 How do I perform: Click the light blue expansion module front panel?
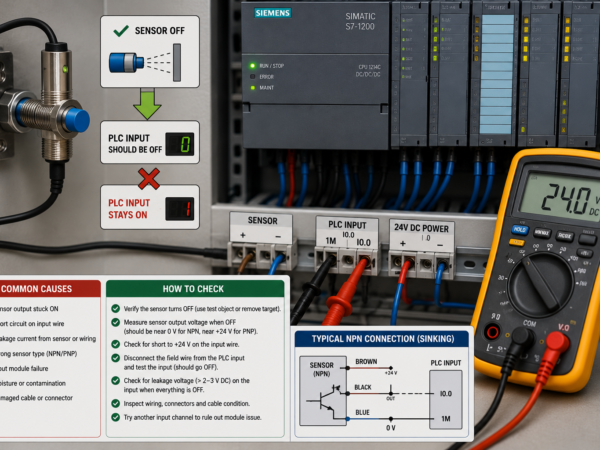coord(497,74)
